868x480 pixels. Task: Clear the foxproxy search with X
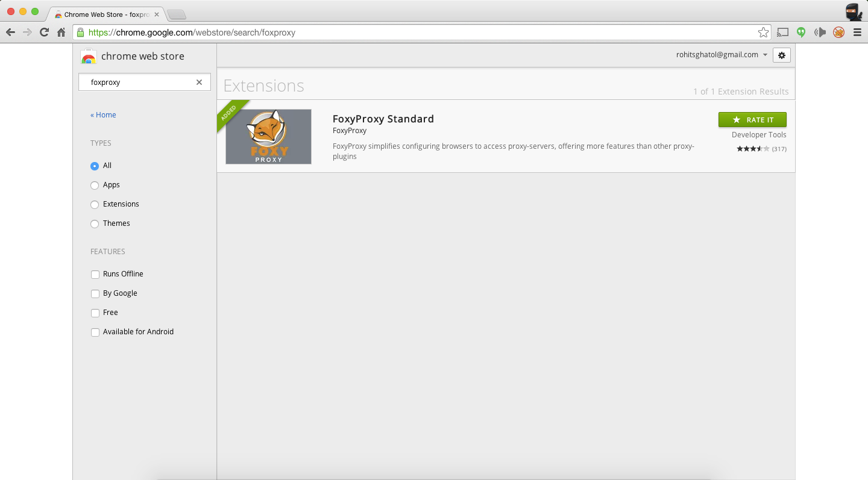coord(199,82)
